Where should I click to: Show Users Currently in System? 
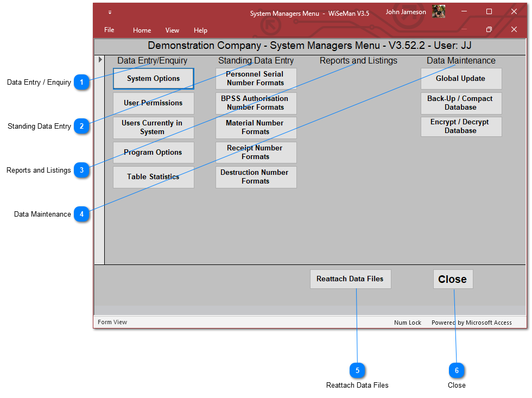(x=153, y=128)
